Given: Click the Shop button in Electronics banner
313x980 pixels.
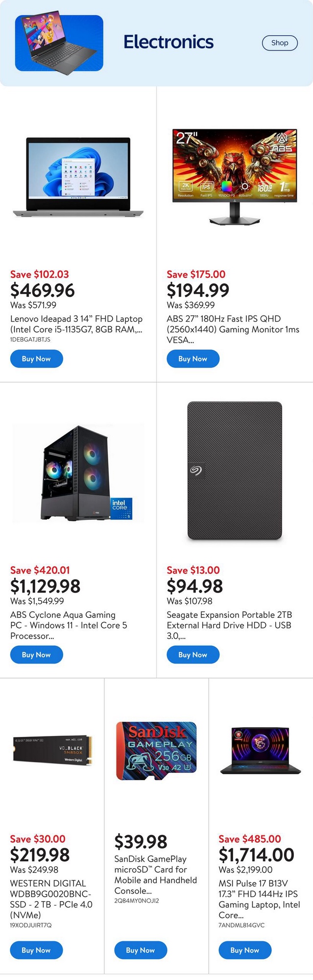Looking at the screenshot, I should coord(280,43).
